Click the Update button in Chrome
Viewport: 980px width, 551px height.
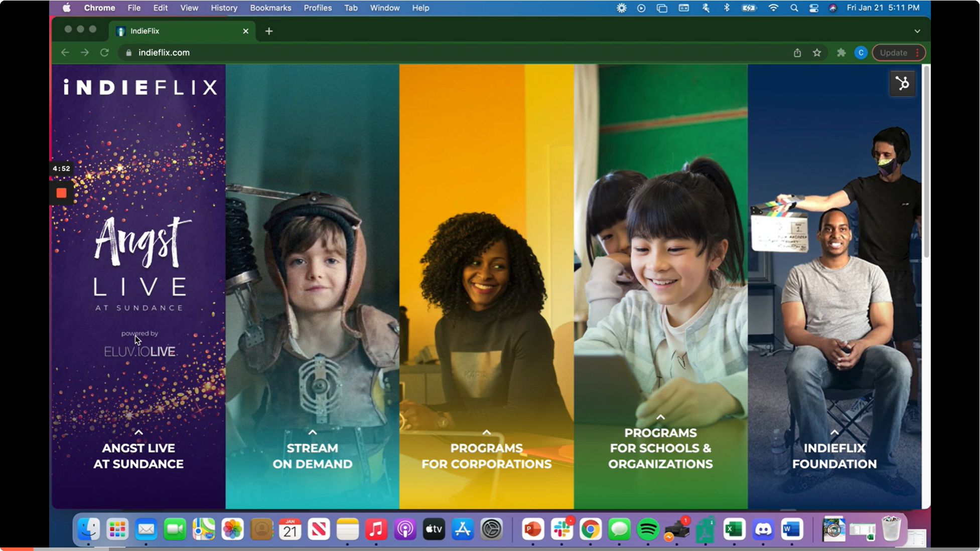pos(899,53)
